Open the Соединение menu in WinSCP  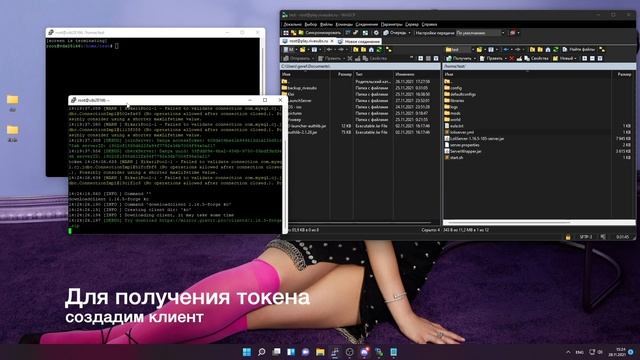click(x=367, y=24)
